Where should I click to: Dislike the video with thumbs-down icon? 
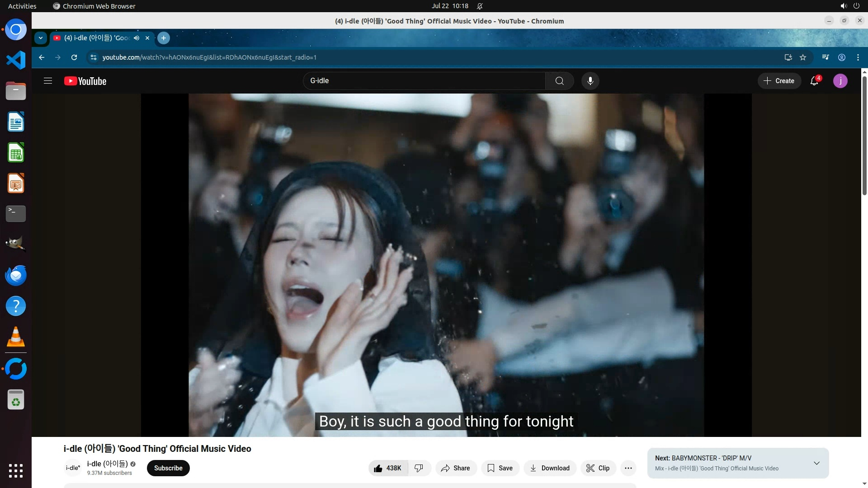pos(419,468)
